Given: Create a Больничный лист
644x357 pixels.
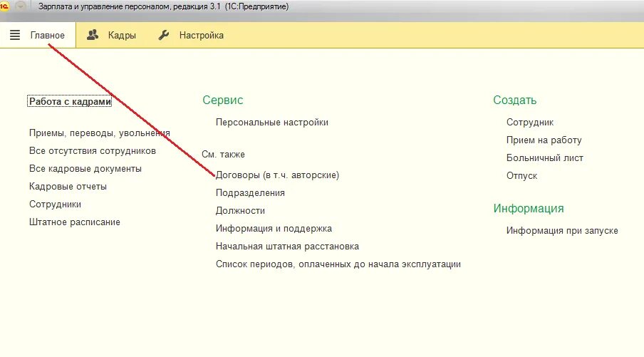Looking at the screenshot, I should tap(544, 157).
